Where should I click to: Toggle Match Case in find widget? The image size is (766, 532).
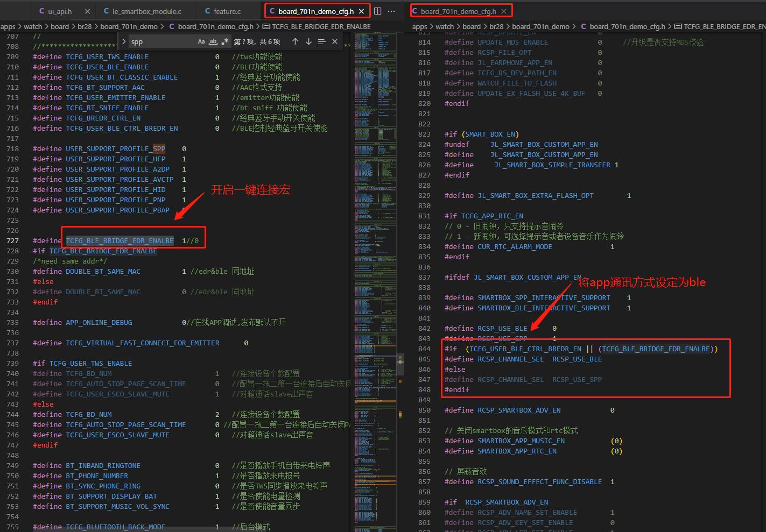click(201, 41)
